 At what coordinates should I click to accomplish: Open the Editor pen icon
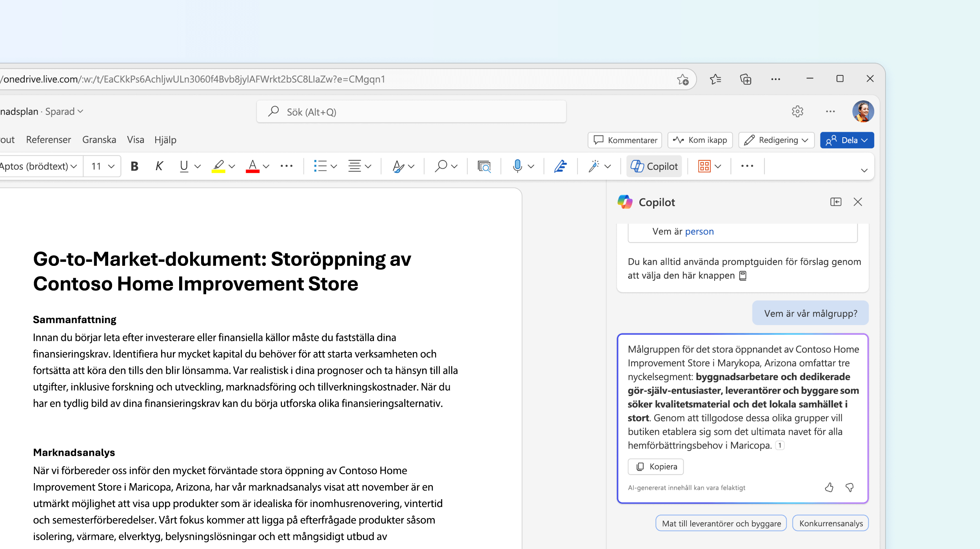tap(561, 166)
